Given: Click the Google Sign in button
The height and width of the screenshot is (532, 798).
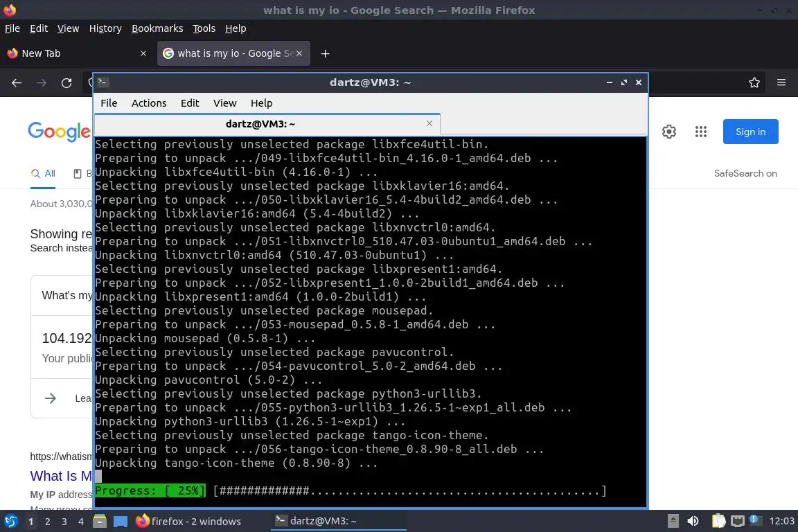Looking at the screenshot, I should point(751,132).
